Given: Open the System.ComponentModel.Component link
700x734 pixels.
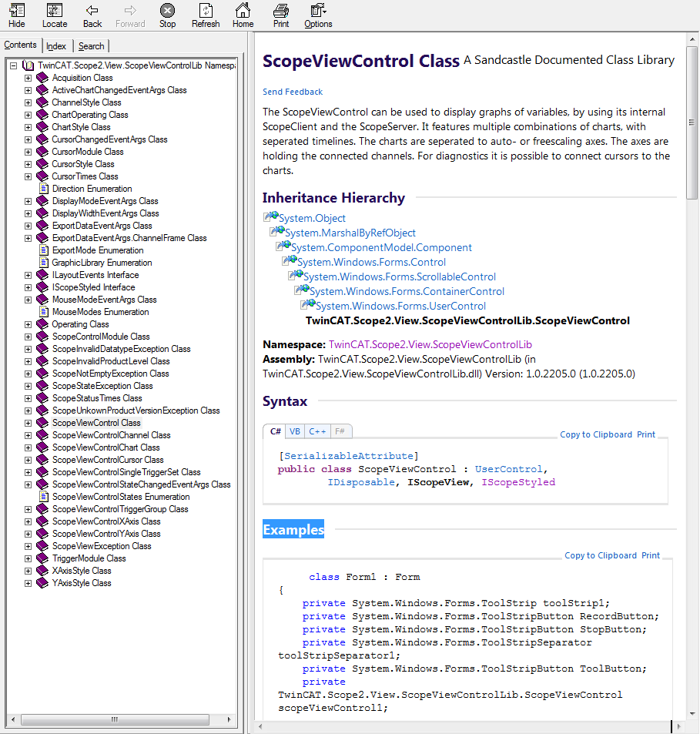Looking at the screenshot, I should click(x=381, y=247).
